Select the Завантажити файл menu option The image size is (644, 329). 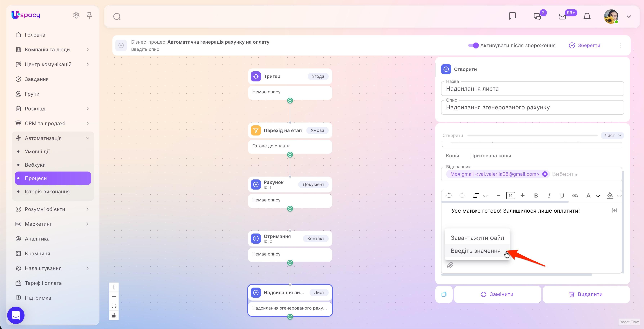click(x=477, y=238)
